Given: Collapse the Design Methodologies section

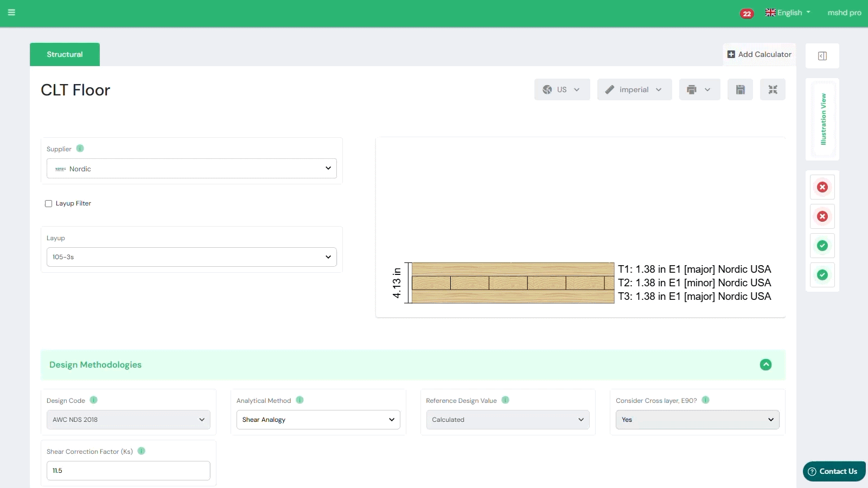Looking at the screenshot, I should [x=765, y=365].
